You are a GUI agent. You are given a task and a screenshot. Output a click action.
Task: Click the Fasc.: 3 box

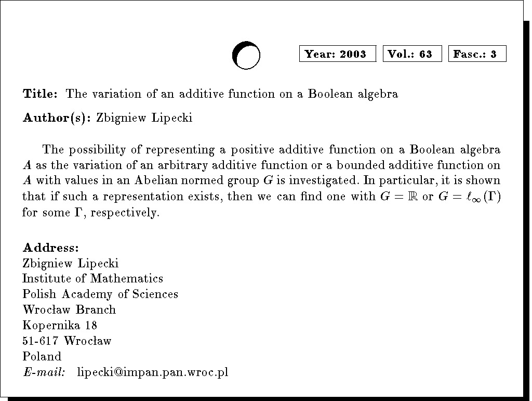click(x=477, y=54)
